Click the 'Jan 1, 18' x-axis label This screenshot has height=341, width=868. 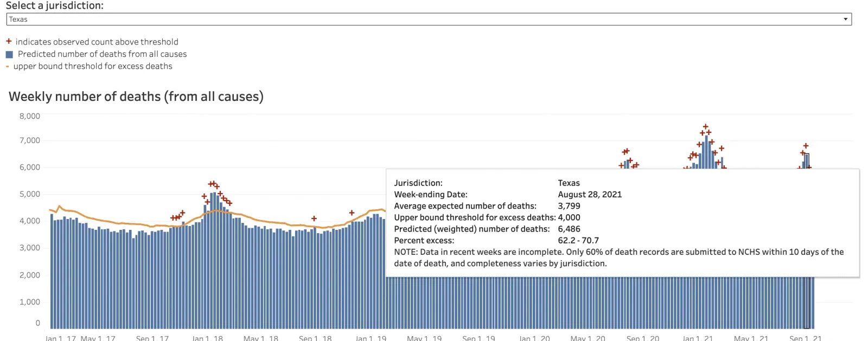point(207,338)
